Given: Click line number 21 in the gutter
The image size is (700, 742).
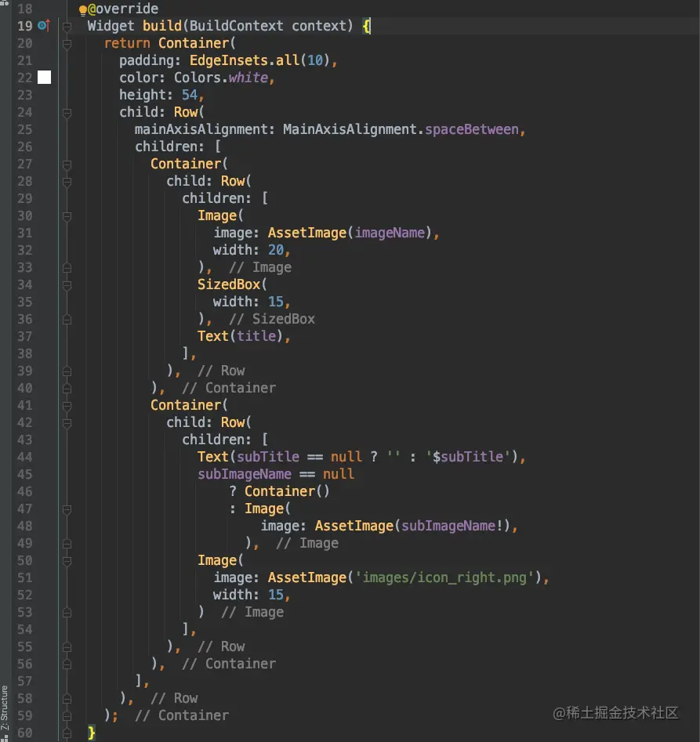Looking at the screenshot, I should tap(24, 60).
